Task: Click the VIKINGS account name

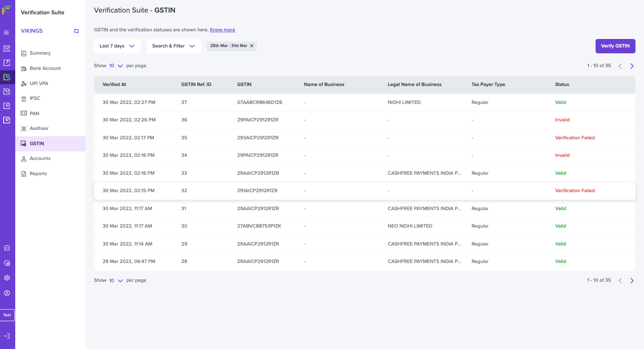Action: coord(32,31)
